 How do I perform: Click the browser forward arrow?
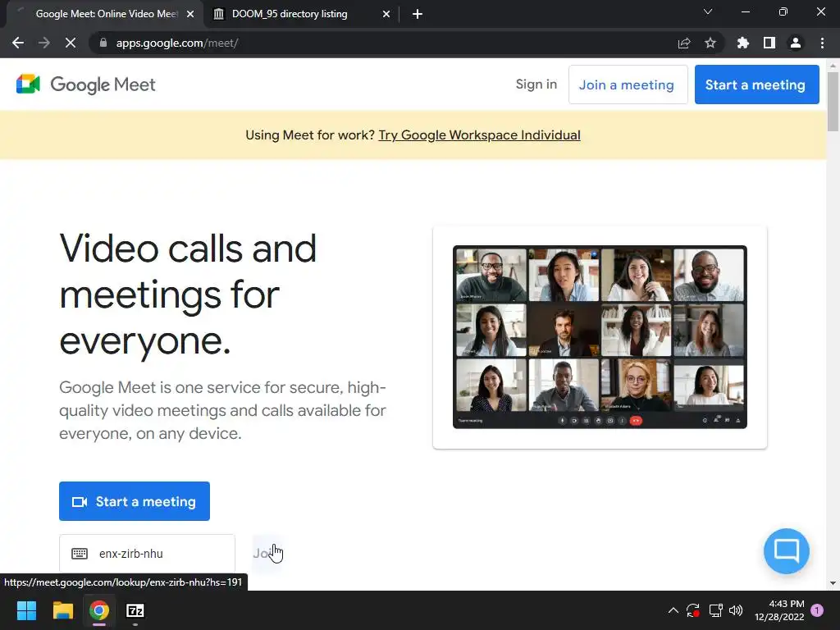coord(44,43)
